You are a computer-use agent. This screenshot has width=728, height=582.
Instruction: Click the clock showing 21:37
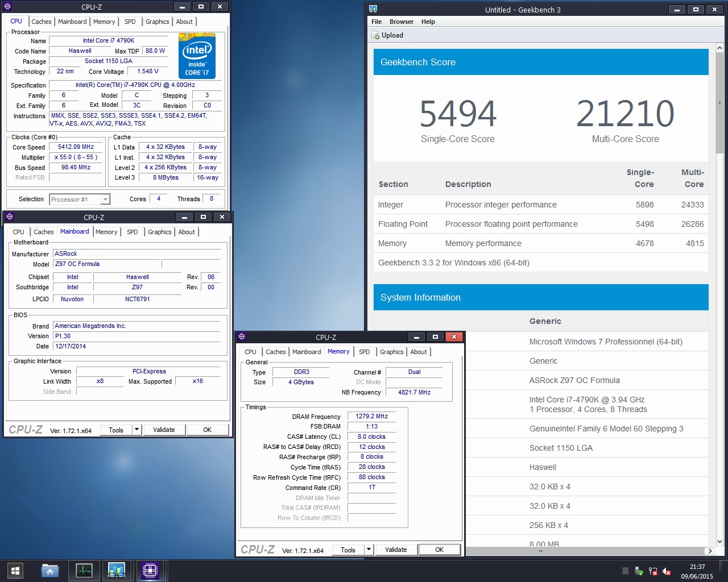[697, 567]
